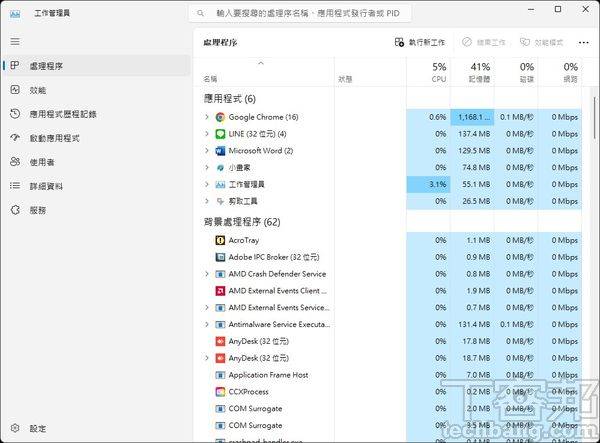The image size is (600, 443).
Task: Expand the 工作管理員 process group
Action: pyautogui.click(x=207, y=184)
